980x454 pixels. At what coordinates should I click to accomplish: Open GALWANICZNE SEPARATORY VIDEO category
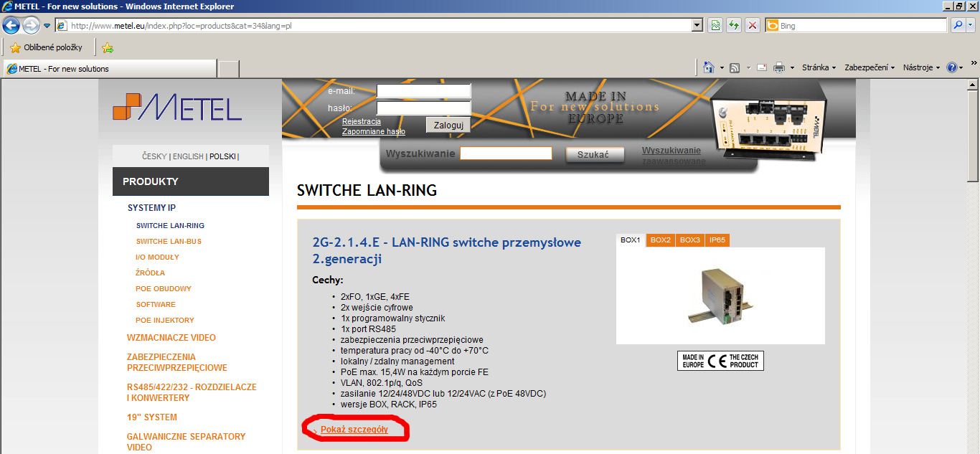click(187, 442)
